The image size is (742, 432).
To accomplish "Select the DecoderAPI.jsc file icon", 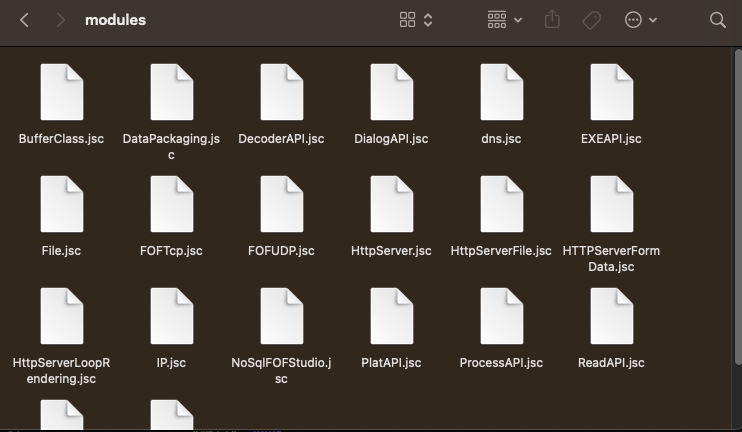I will pos(282,92).
